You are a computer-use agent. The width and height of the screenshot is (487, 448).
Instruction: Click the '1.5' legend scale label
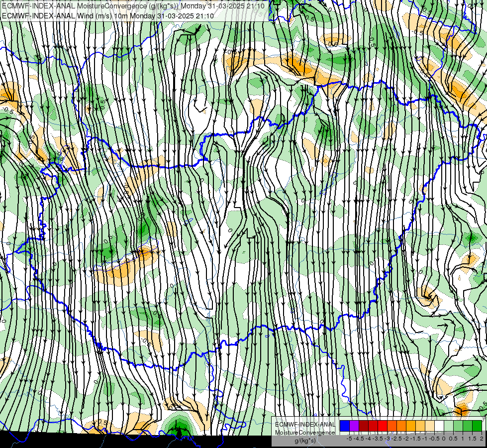click(x=472, y=439)
